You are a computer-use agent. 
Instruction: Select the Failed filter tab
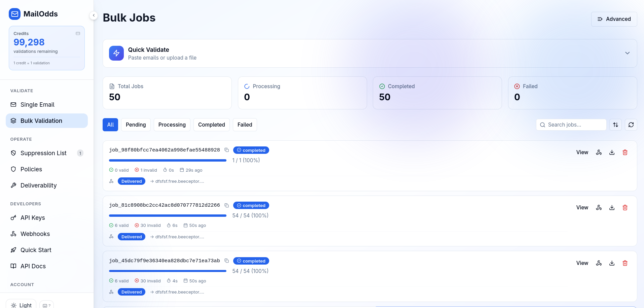[x=245, y=125]
